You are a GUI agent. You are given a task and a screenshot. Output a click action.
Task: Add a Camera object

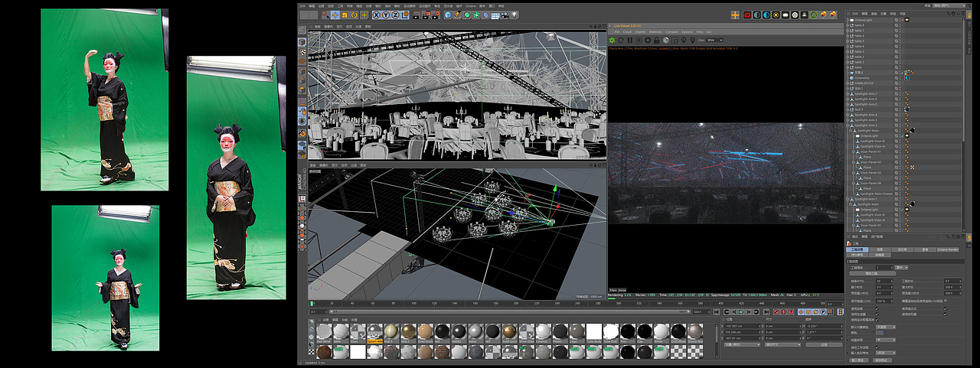pos(505,15)
